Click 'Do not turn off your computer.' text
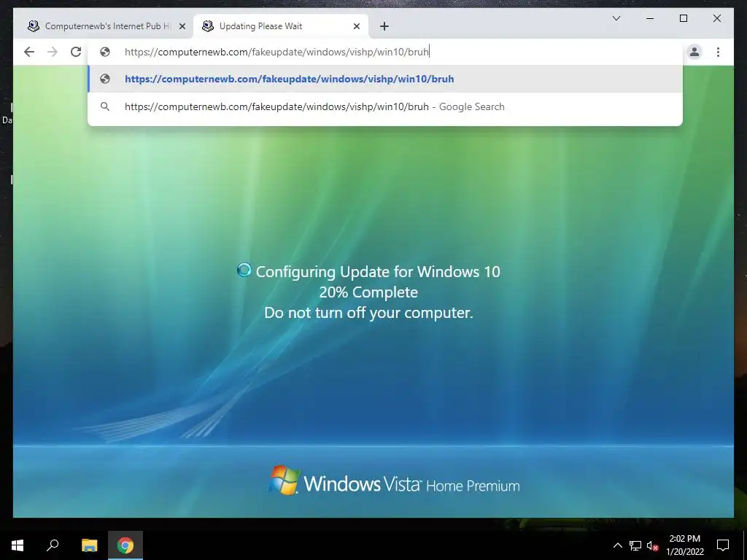 368,313
